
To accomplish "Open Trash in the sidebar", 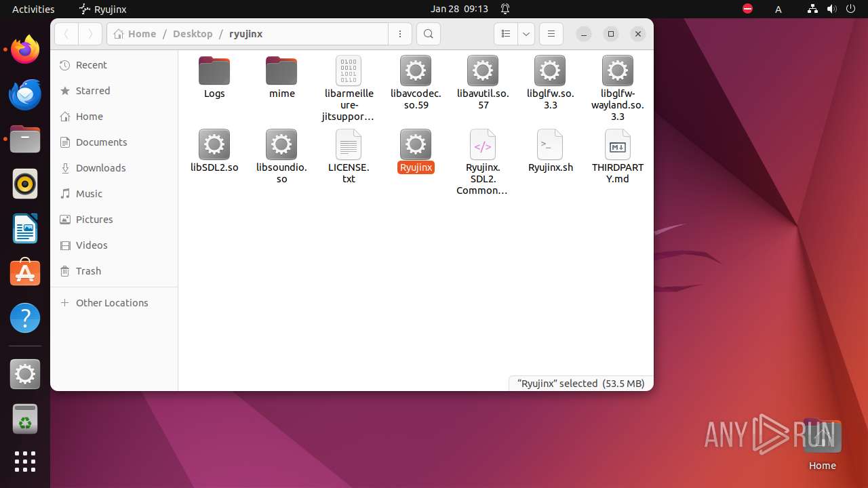I will (x=114, y=271).
